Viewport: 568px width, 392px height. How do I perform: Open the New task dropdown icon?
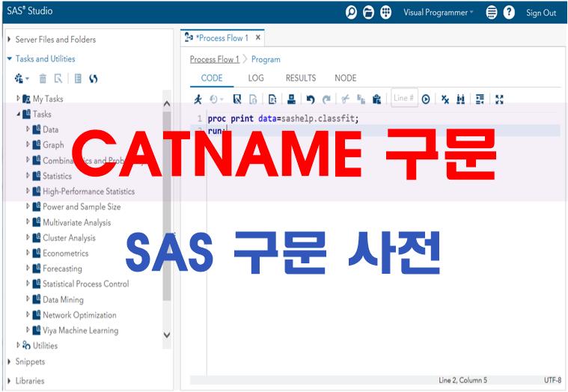click(x=22, y=79)
